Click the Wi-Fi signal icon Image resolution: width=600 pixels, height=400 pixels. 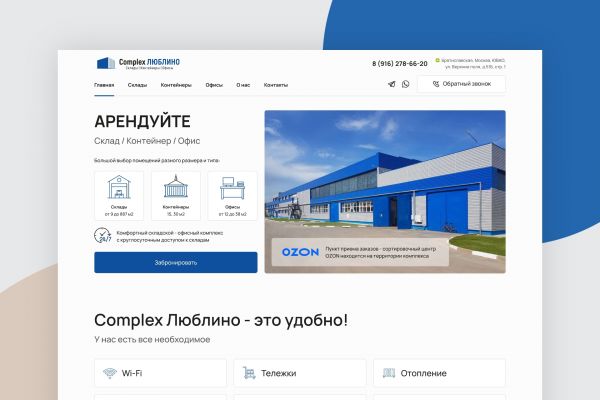110,373
